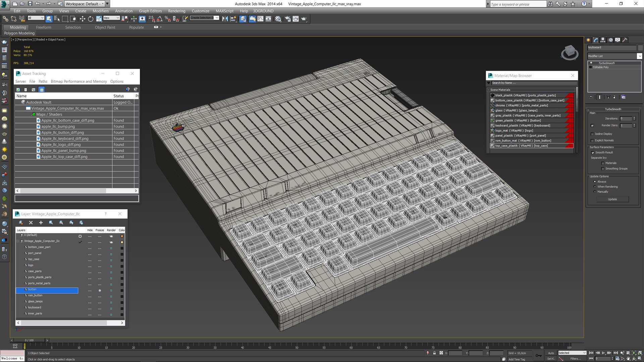Switch to the Freeform ribbon tab
Viewport: 644px width, 362px height.
coord(44,27)
